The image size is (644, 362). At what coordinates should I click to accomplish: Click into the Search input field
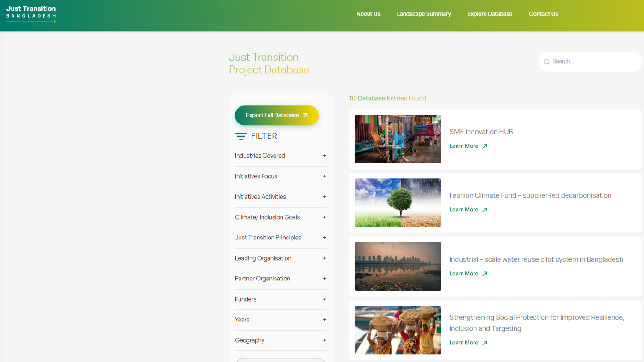point(592,62)
